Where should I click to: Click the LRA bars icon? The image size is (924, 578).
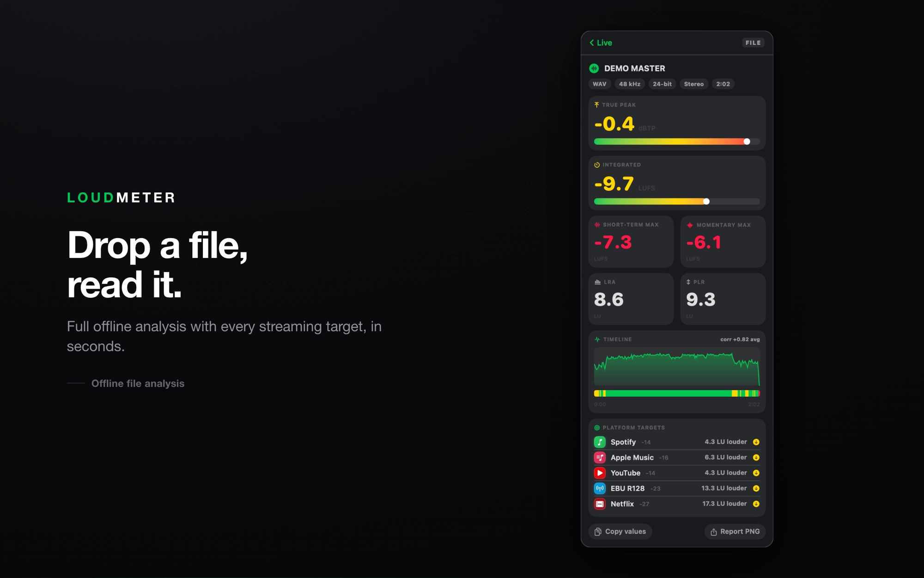(597, 282)
